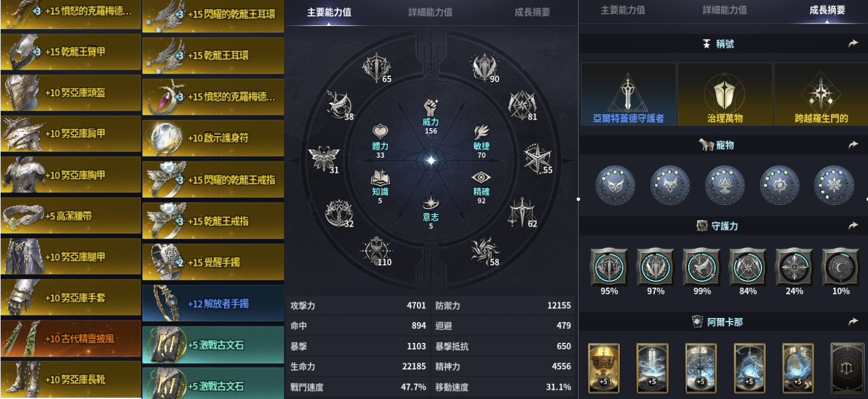Click the 威力 fist stat icon

[431, 106]
